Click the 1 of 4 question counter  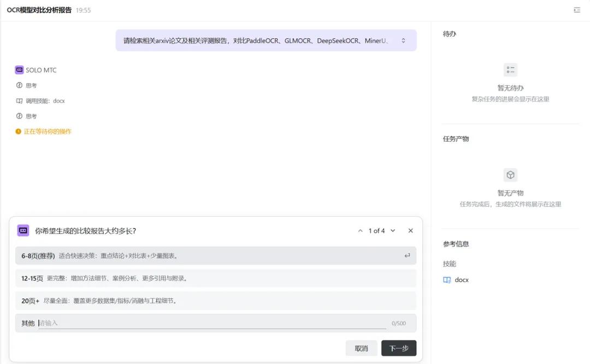coord(376,231)
